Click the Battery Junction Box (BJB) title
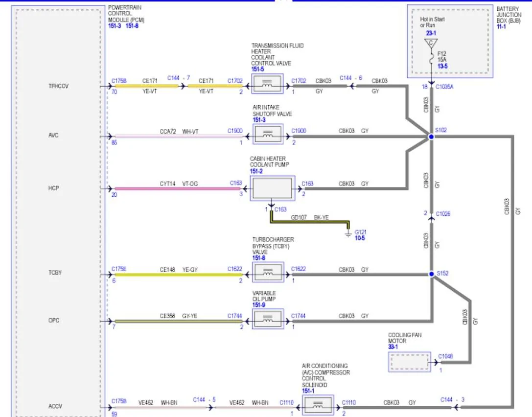This screenshot has width=532, height=417. (x=509, y=15)
